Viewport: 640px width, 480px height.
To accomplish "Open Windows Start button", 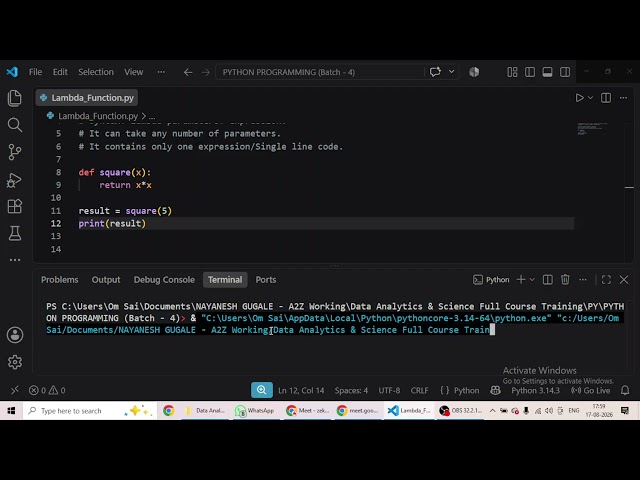I will 11,411.
